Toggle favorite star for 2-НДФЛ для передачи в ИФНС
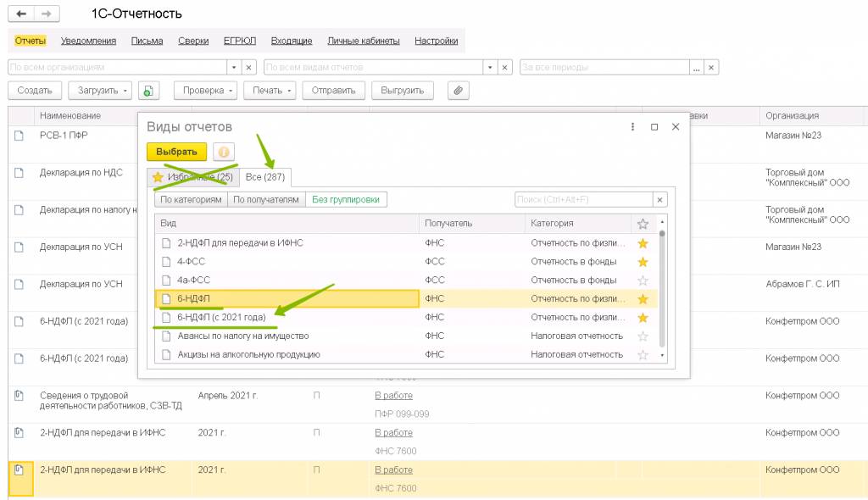 point(643,243)
